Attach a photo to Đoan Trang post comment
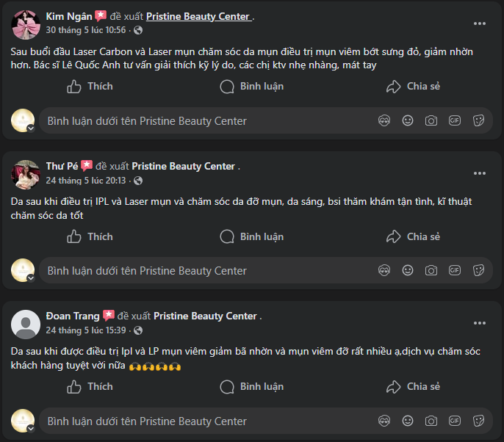The height and width of the screenshot is (442, 504). pos(431,421)
